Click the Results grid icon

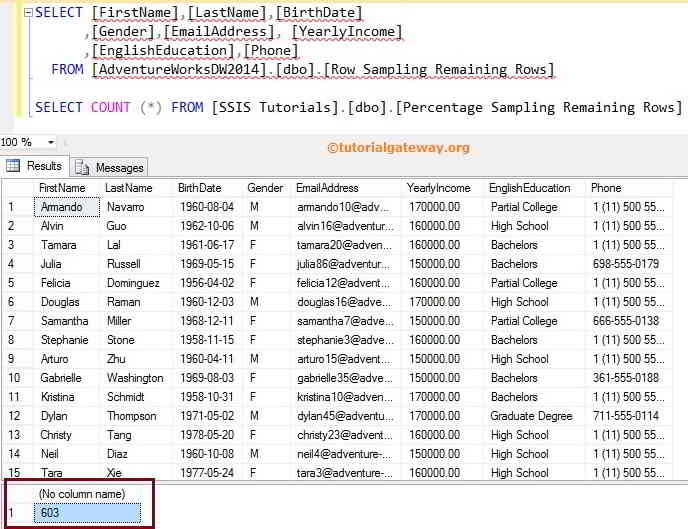(x=13, y=166)
